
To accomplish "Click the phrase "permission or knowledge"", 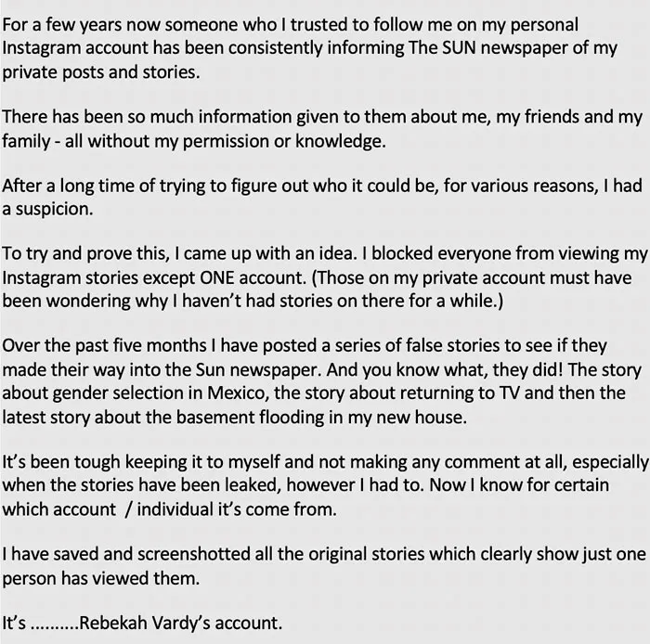I will click(x=282, y=141).
